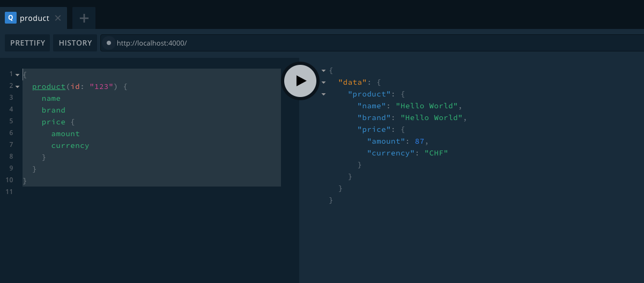Run the query with the play button

pyautogui.click(x=300, y=81)
